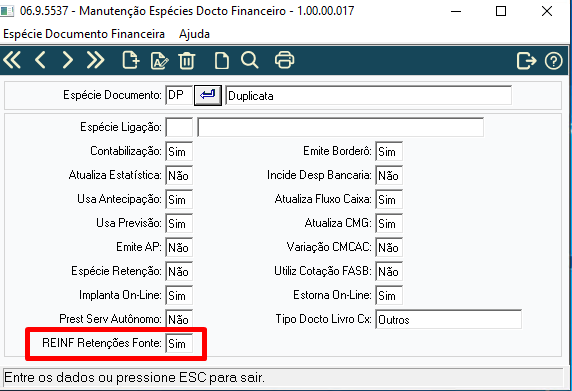Click the Espécie Documento code field DP
The image size is (572, 391).
[179, 96]
